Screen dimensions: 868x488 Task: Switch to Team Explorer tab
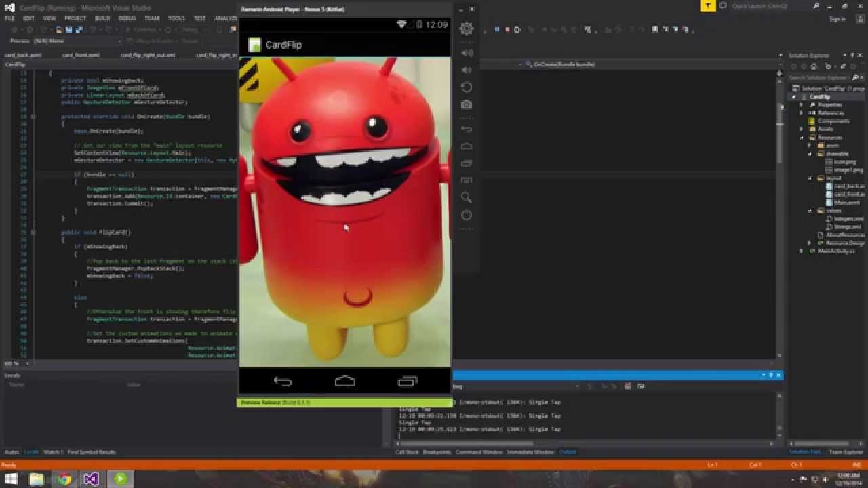pos(845,452)
